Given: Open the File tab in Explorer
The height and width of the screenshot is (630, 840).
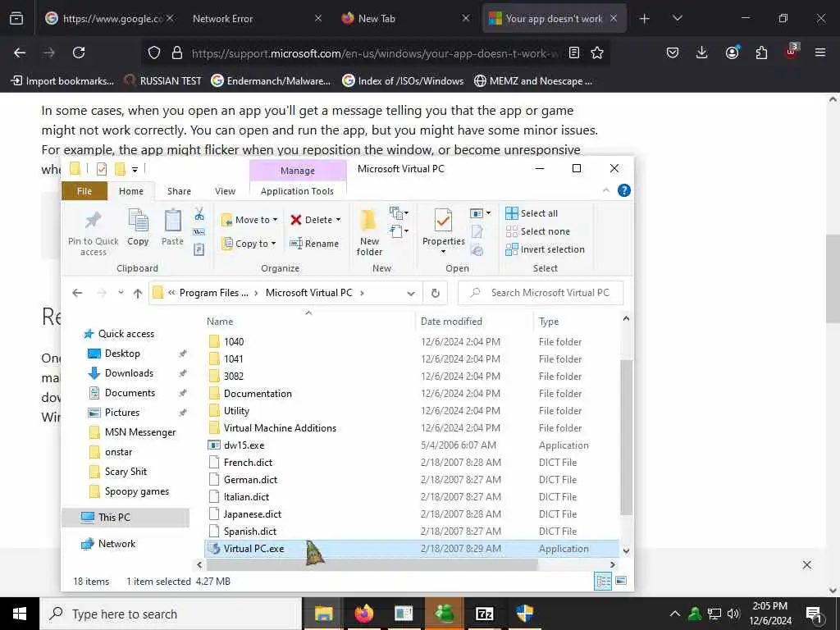Looking at the screenshot, I should 84,191.
